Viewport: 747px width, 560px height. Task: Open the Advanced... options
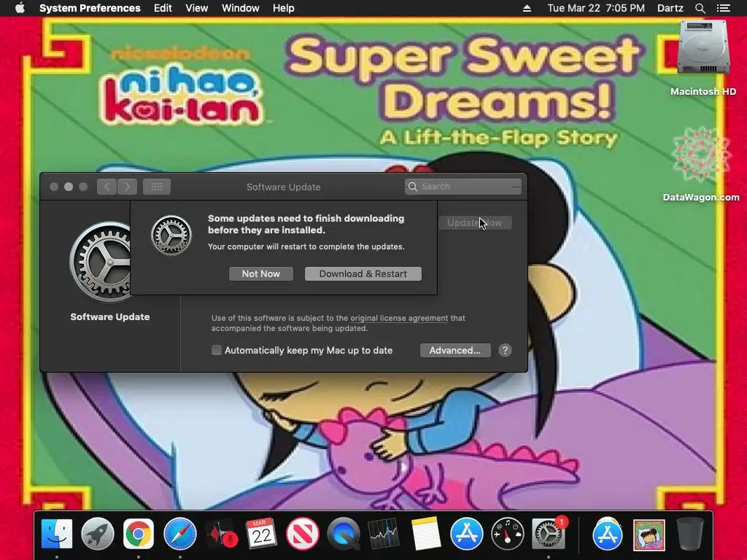pos(455,351)
